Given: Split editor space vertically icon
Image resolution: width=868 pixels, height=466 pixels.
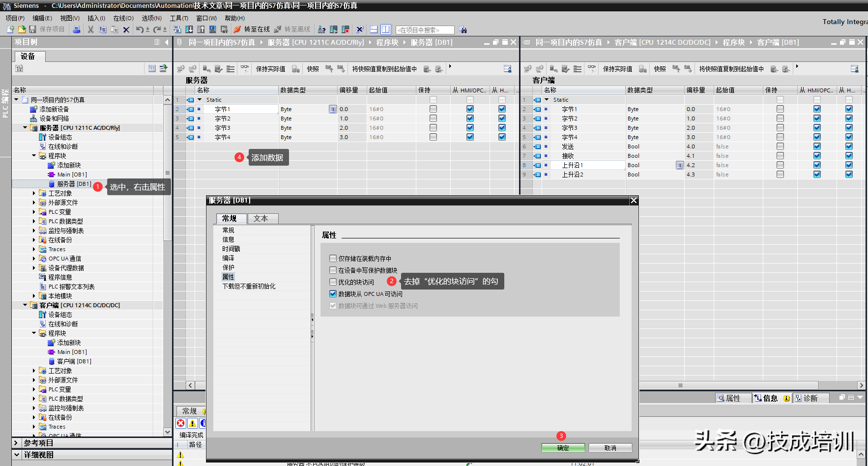Looking at the screenshot, I should pyautogui.click(x=386, y=29).
